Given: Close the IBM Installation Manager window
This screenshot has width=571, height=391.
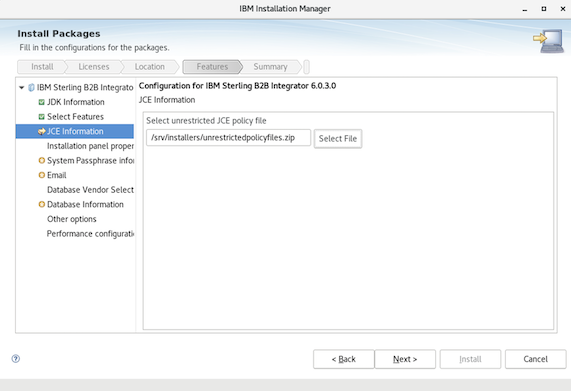Looking at the screenshot, I should (x=563, y=9).
